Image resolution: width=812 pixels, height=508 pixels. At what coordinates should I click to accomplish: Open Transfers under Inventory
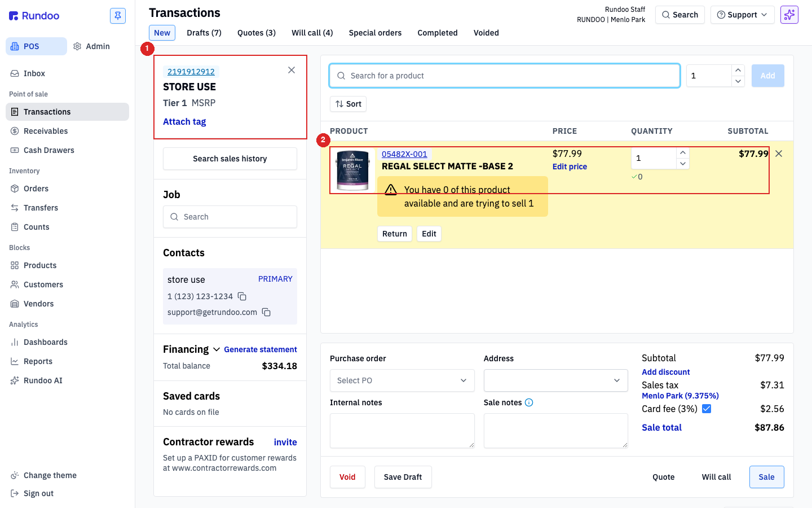[x=67, y=208]
